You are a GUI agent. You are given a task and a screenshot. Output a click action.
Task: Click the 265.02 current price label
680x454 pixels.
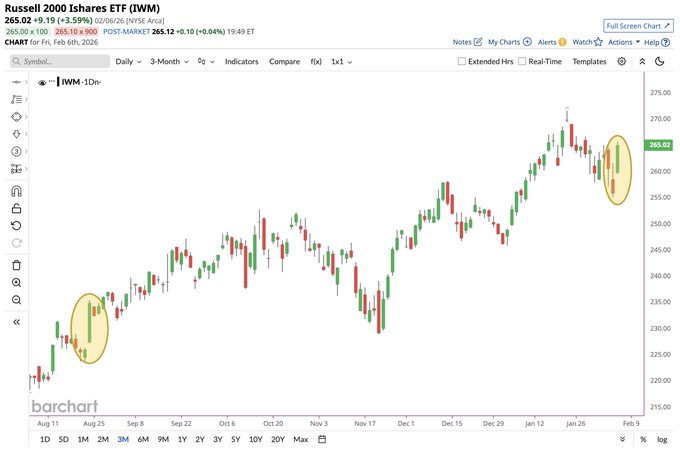659,145
